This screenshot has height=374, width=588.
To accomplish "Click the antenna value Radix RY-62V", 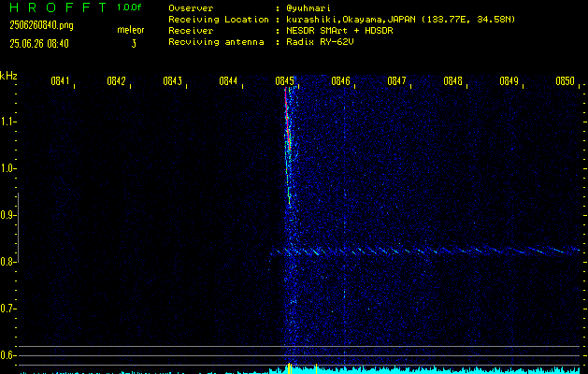I will (320, 42).
